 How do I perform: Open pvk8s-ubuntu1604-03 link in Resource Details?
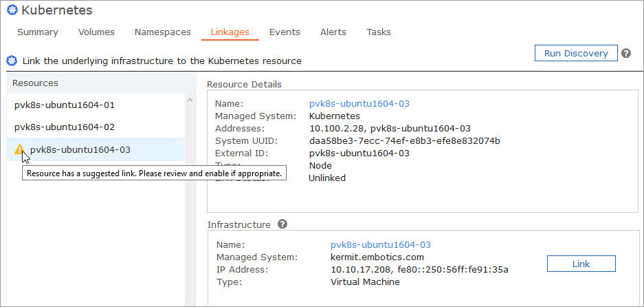tap(359, 104)
